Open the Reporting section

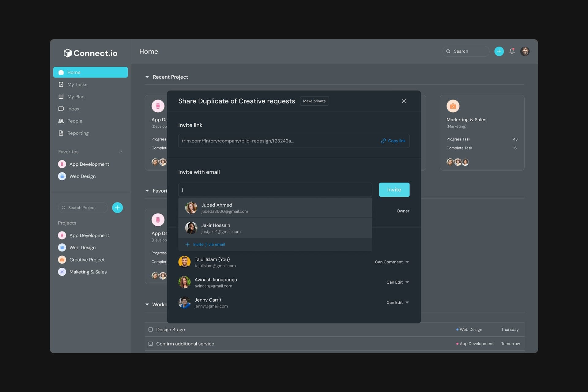point(78,133)
